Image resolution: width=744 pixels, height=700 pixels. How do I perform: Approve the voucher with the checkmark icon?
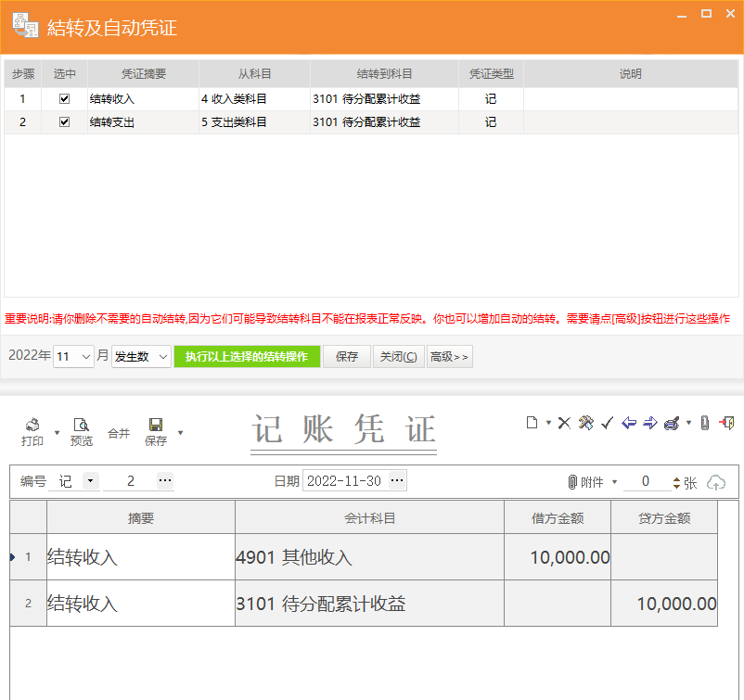coord(608,423)
